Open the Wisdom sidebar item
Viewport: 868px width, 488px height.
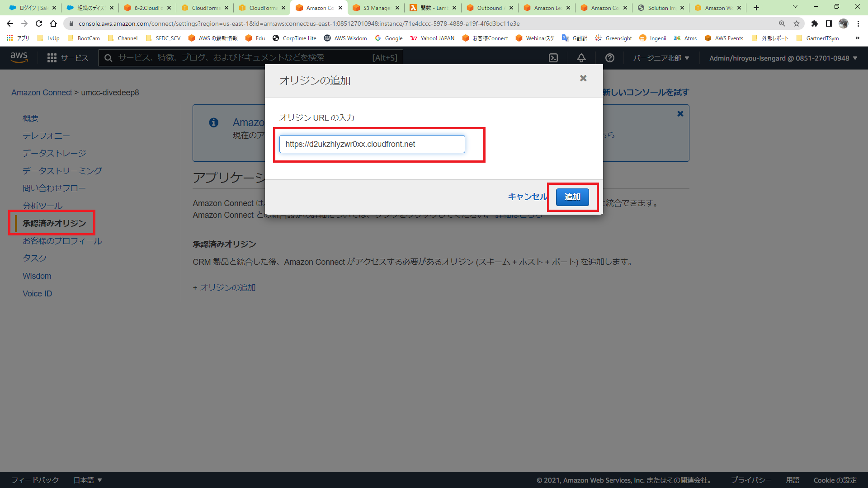[x=37, y=276]
